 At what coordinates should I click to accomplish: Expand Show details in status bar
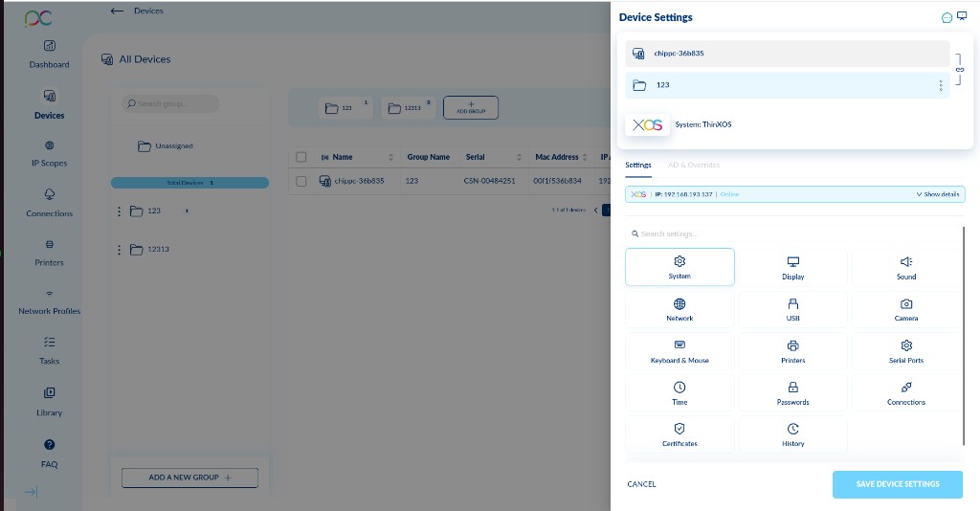tap(938, 194)
